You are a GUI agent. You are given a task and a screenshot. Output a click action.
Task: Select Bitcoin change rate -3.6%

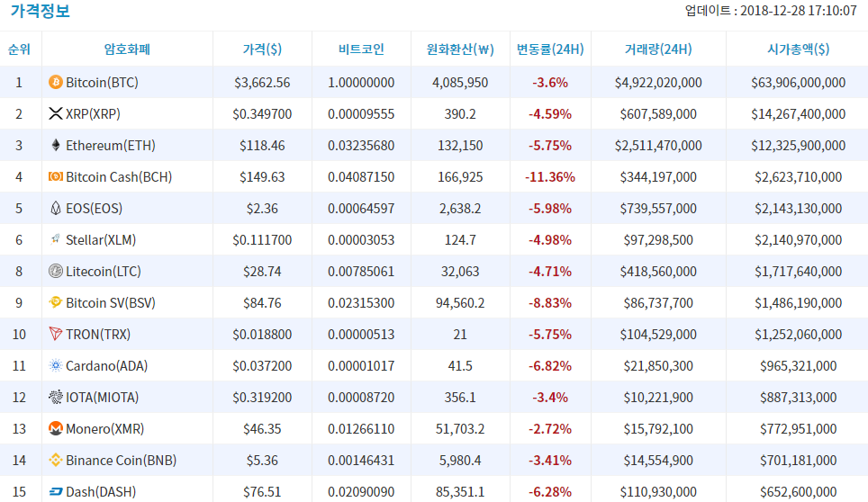[550, 83]
